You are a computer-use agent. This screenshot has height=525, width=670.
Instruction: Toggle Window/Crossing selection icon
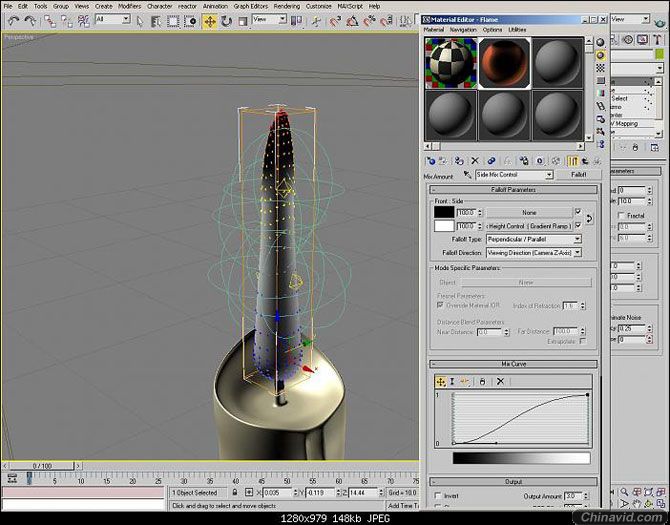(191, 21)
